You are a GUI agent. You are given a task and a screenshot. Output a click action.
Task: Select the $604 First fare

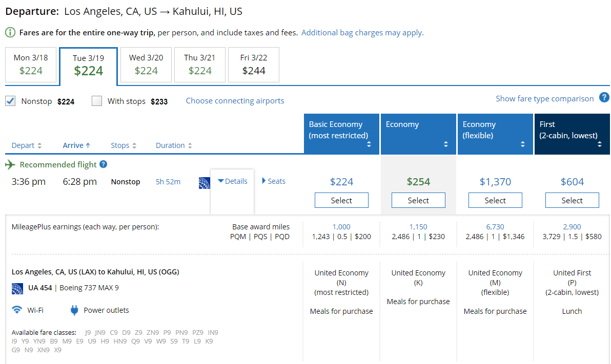(x=572, y=200)
